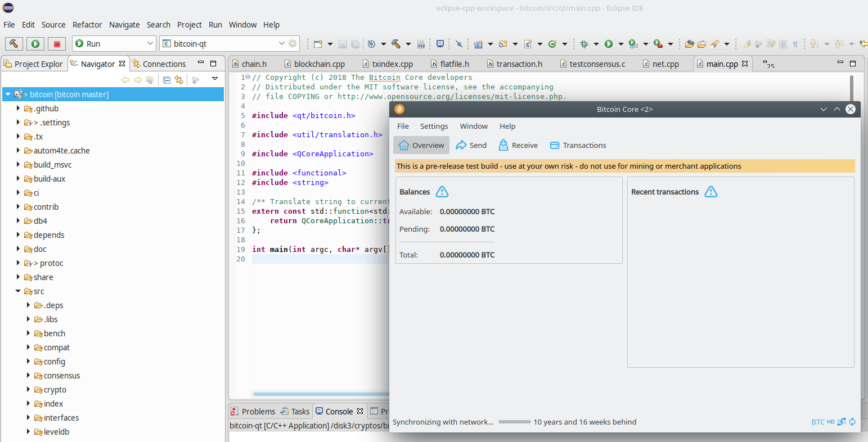Select the consensus folder in Navigator
The width and height of the screenshot is (868, 442).
62,375
